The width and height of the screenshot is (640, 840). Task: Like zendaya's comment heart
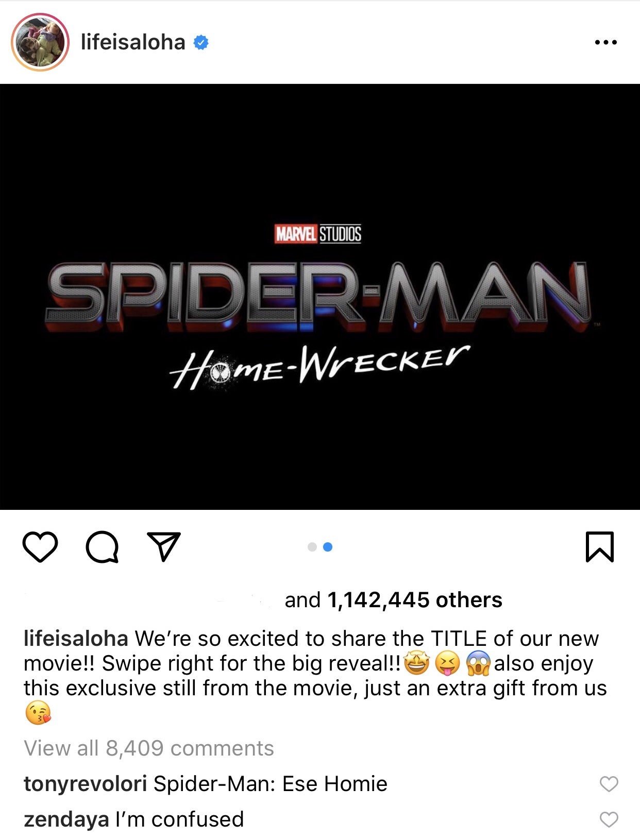(x=609, y=819)
